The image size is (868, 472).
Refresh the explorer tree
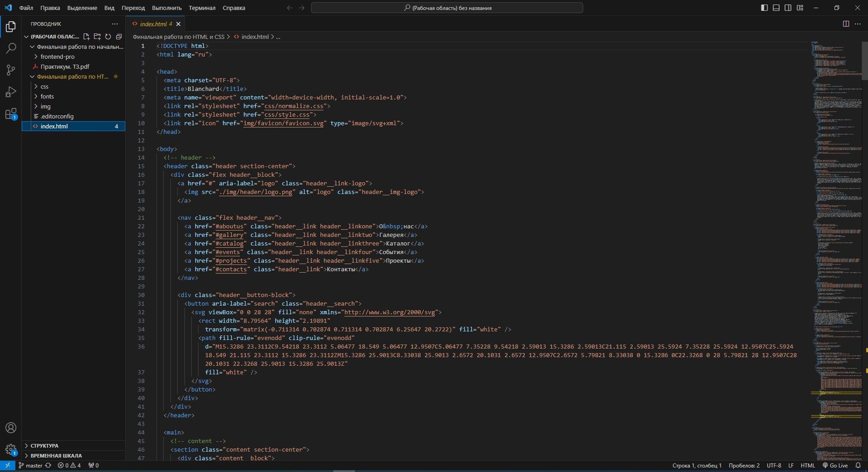tap(108, 37)
